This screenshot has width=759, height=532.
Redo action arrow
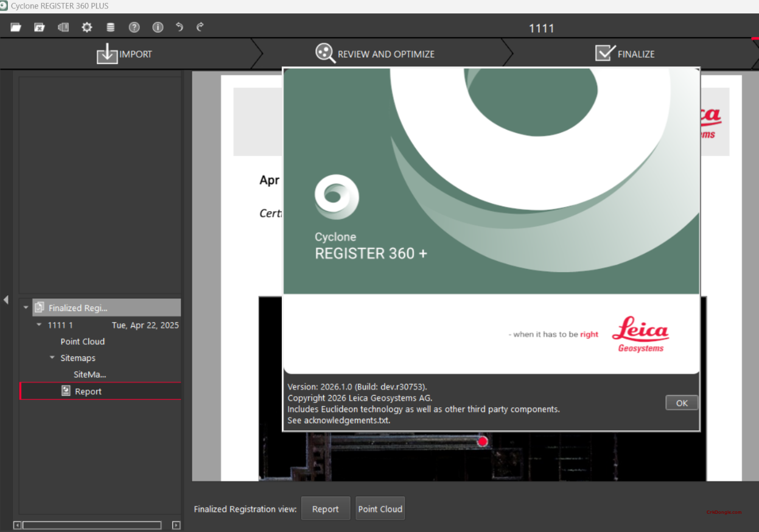pos(200,27)
